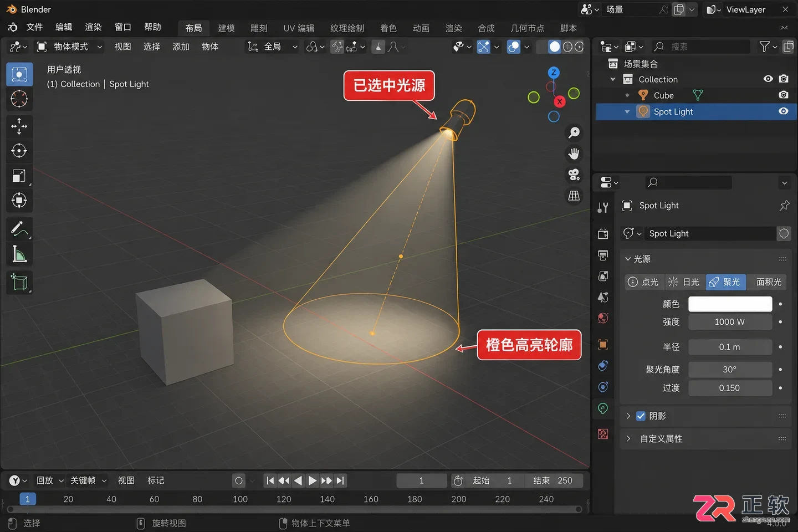Select 面积光 area light type
798x532 pixels.
point(766,282)
